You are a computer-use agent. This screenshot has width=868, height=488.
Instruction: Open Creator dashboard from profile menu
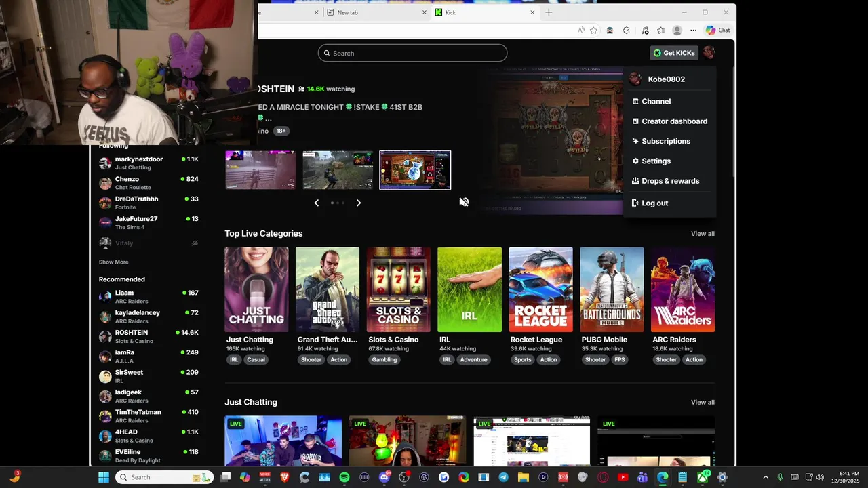coord(669,121)
